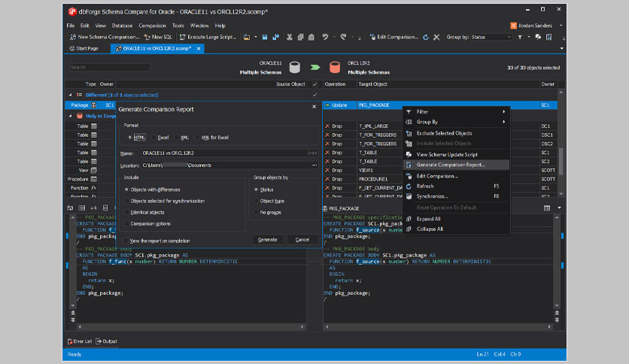Select No groups grouping radio

click(x=257, y=212)
